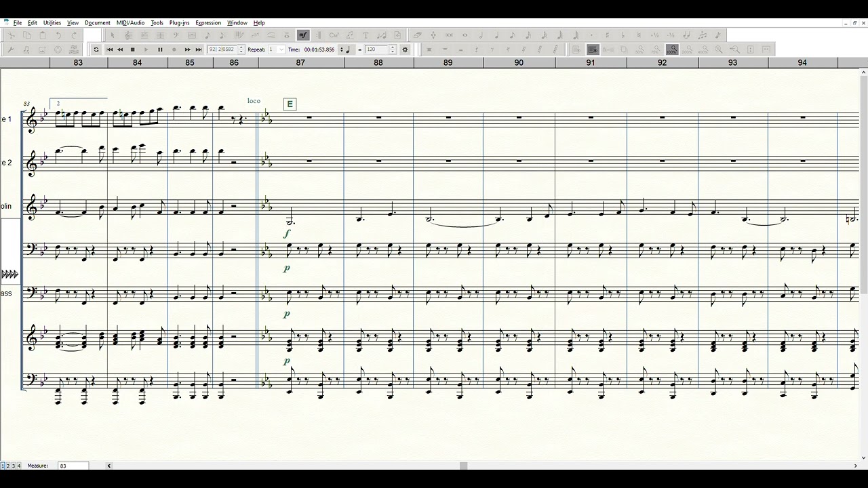The image size is (868, 488).
Task: Open the Document menu
Action: coord(98,23)
